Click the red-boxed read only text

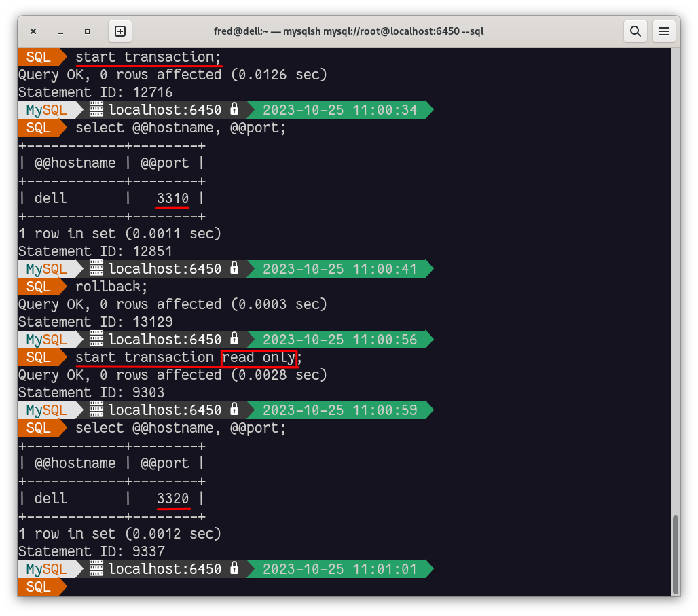[x=259, y=357]
